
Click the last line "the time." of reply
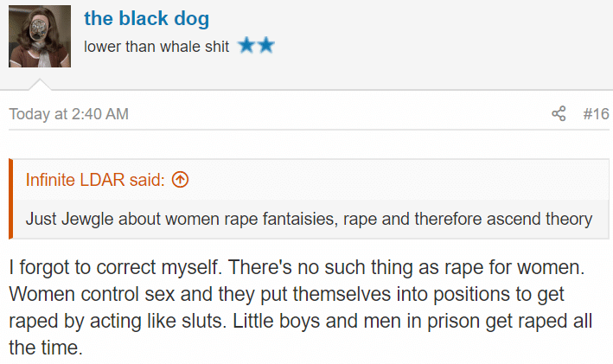pyautogui.click(x=46, y=348)
